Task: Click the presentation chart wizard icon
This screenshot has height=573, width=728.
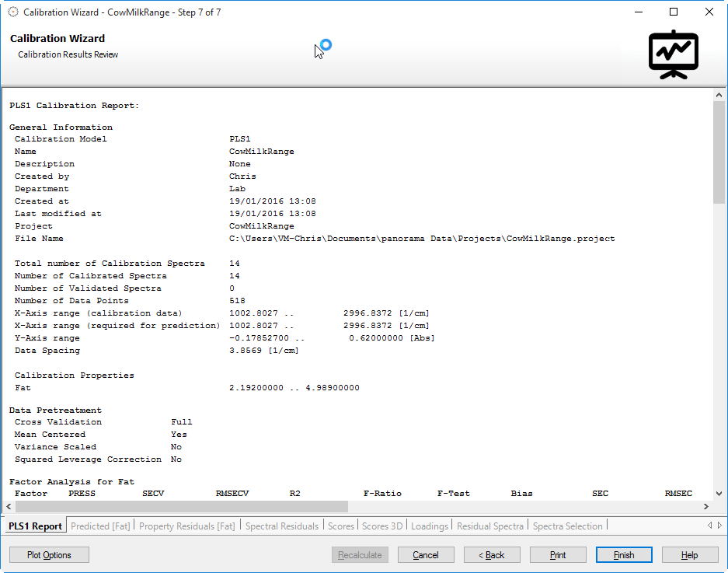Action: coord(673,54)
